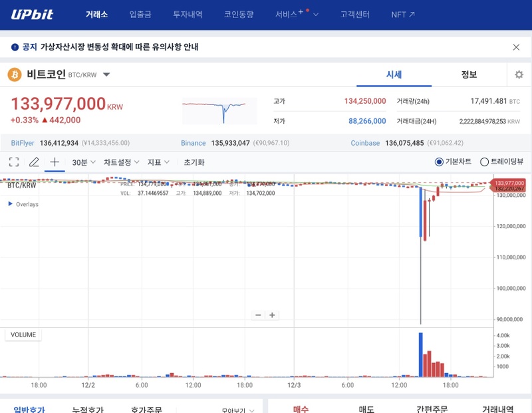Image resolution: width=532 pixels, height=413 pixels.
Task: Click the VOLUME label button
Action: tap(23, 335)
